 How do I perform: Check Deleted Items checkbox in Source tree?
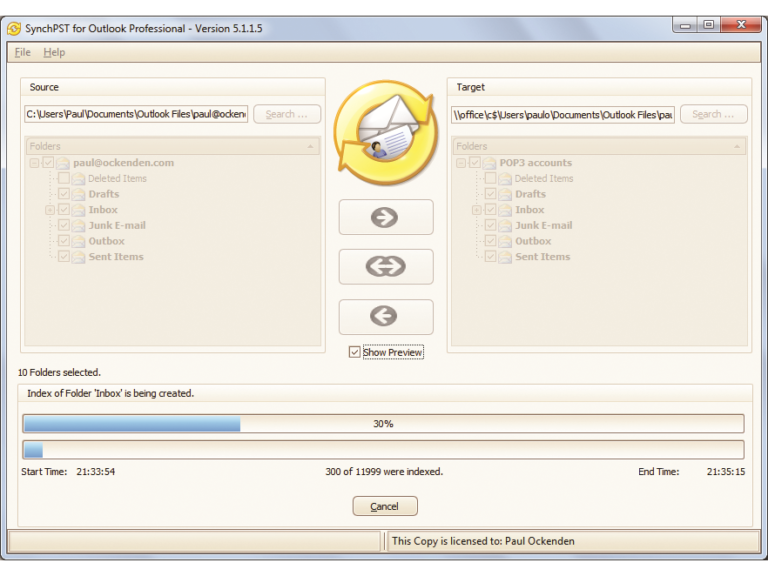click(x=64, y=178)
